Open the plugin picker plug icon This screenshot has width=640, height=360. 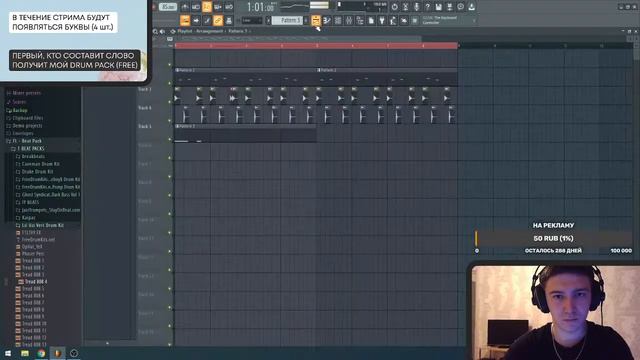[382, 20]
